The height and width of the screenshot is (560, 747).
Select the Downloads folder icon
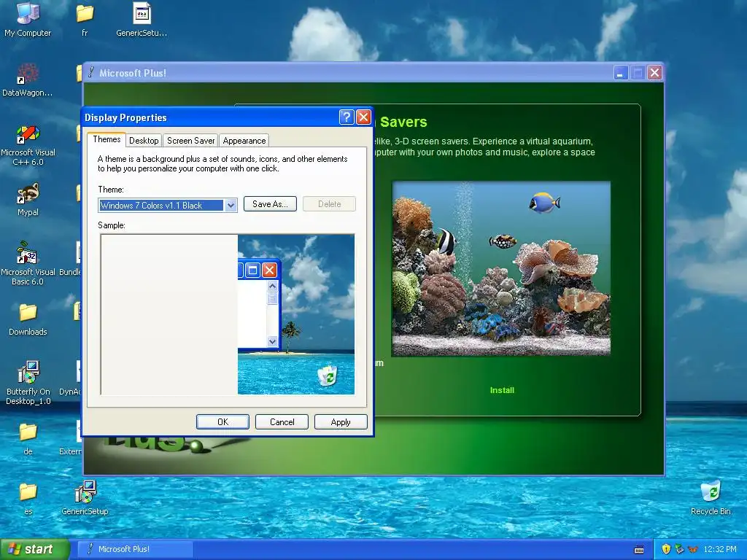[x=28, y=319]
